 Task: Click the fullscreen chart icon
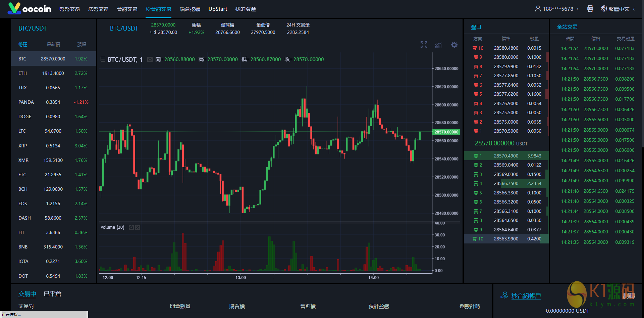(x=424, y=45)
